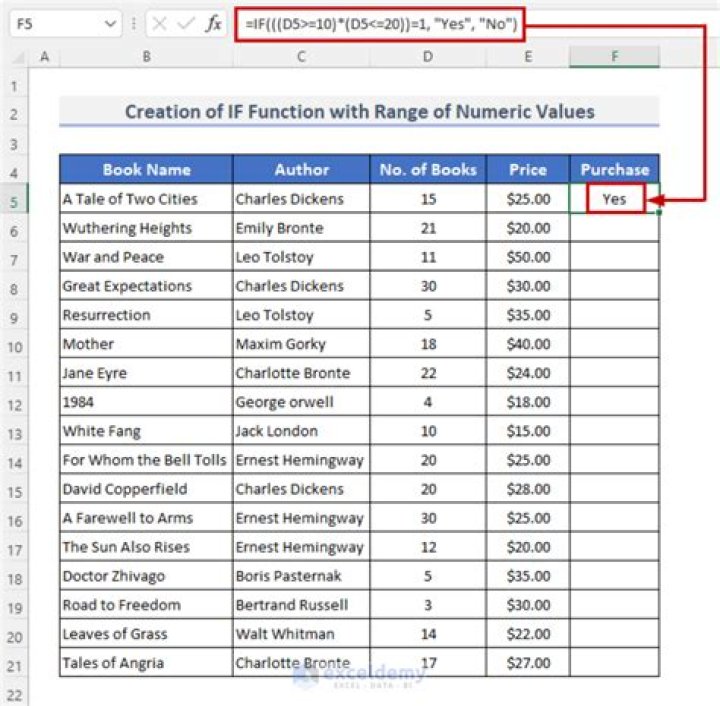Select the cell 'Maxim Gorky'
Screen dimensions: 720x706
point(301,343)
